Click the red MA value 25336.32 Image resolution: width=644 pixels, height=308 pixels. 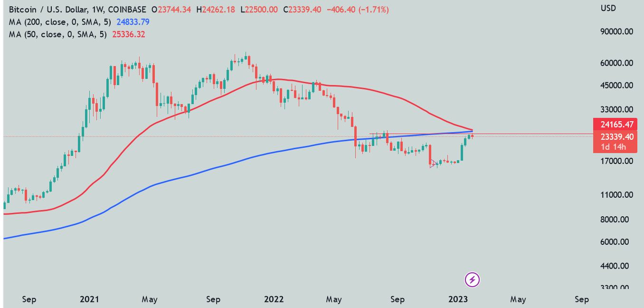[x=128, y=34]
